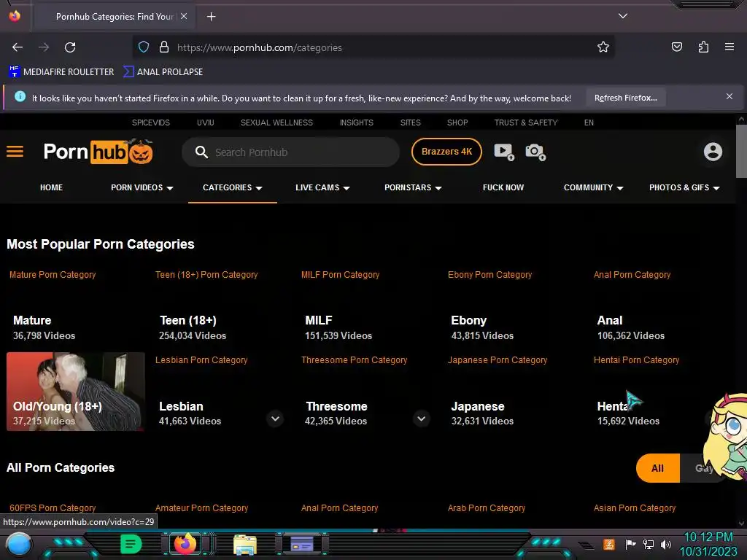Click the site logo with pumpkin

point(98,152)
